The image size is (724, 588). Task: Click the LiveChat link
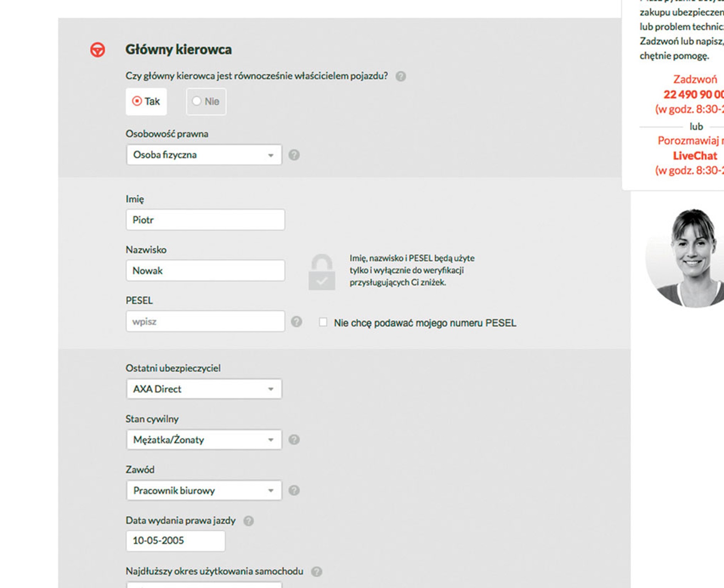point(695,156)
